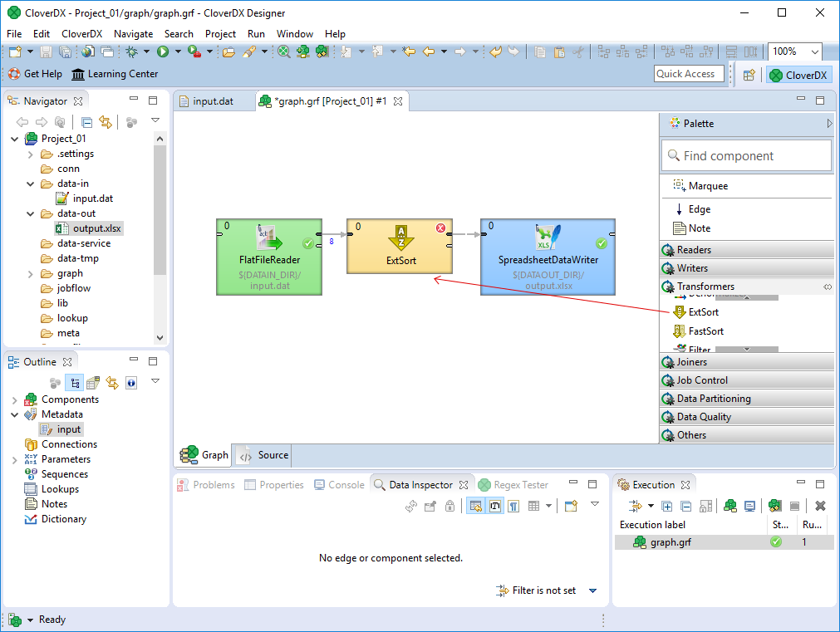Toggle Link with Editor in Navigator
The image size is (840, 632).
tap(106, 123)
